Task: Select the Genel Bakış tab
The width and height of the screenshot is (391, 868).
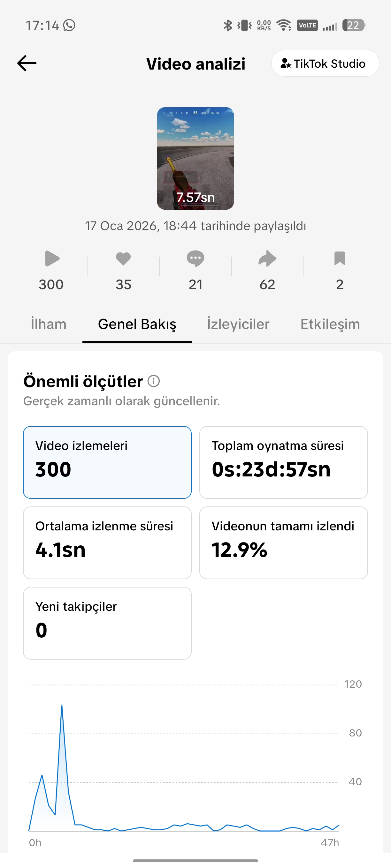Action: point(137,324)
